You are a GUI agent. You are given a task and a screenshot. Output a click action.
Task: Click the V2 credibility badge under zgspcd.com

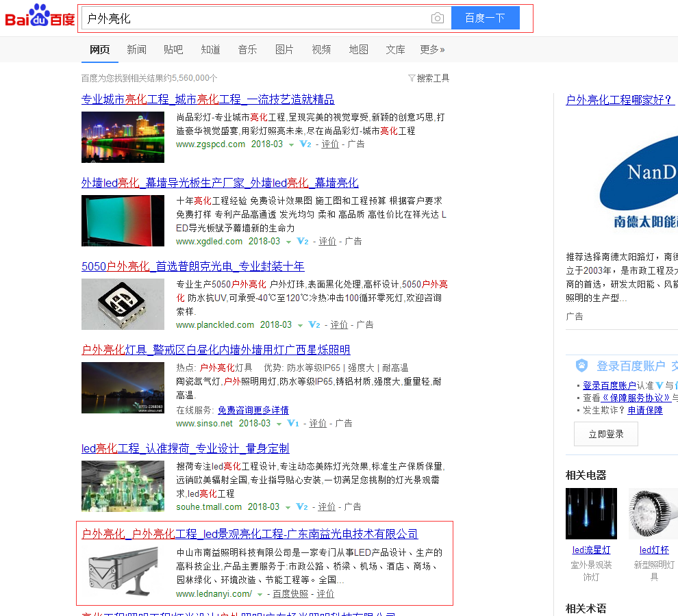coord(305,144)
